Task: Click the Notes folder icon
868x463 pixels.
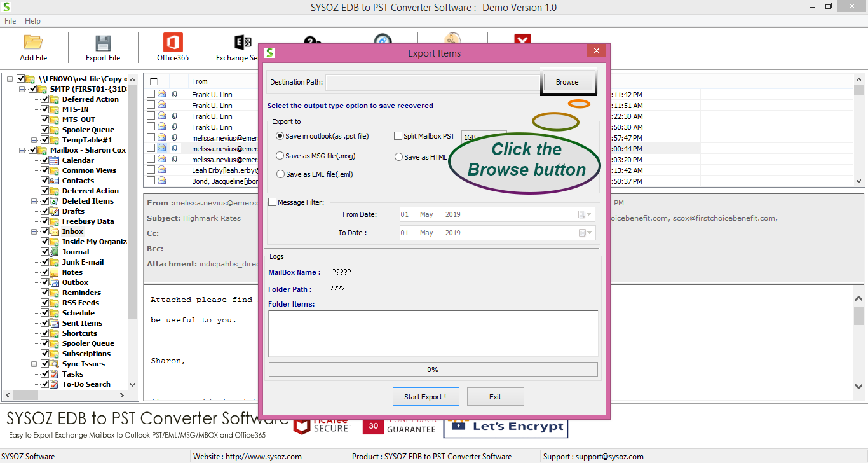Action: click(55, 272)
